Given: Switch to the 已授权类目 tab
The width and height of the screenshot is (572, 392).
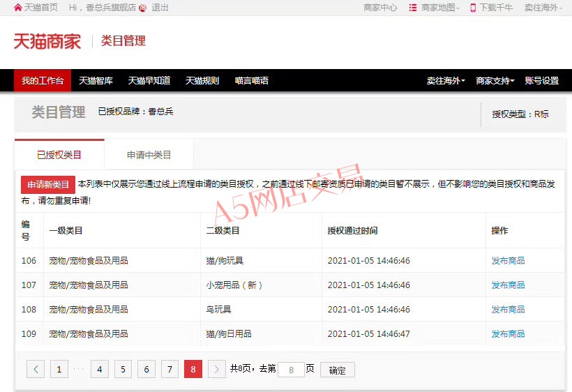Looking at the screenshot, I should click(x=59, y=155).
